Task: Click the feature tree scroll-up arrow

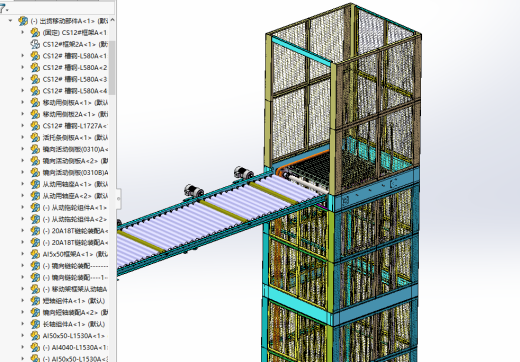Action: (x=112, y=21)
